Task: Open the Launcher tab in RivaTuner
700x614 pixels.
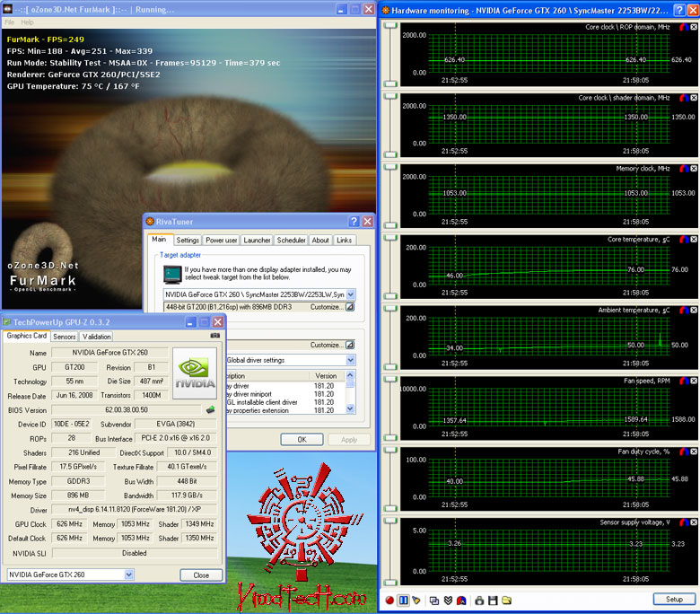Action: (x=257, y=241)
